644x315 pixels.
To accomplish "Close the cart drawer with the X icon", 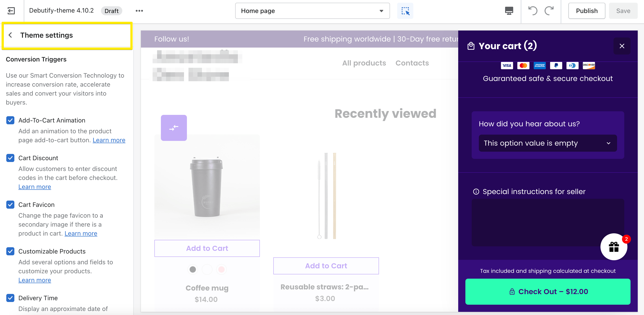I will pos(622,46).
